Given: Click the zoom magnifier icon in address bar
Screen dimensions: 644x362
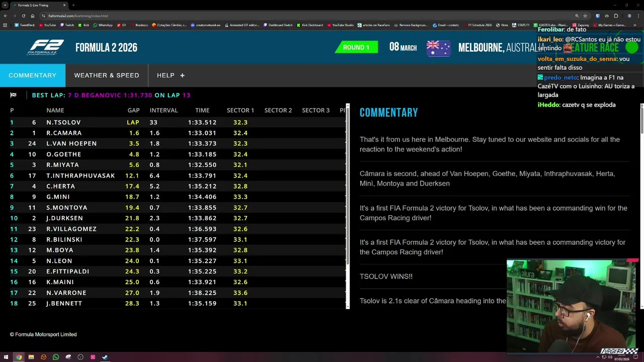Looking at the screenshot, I should tap(577, 16).
